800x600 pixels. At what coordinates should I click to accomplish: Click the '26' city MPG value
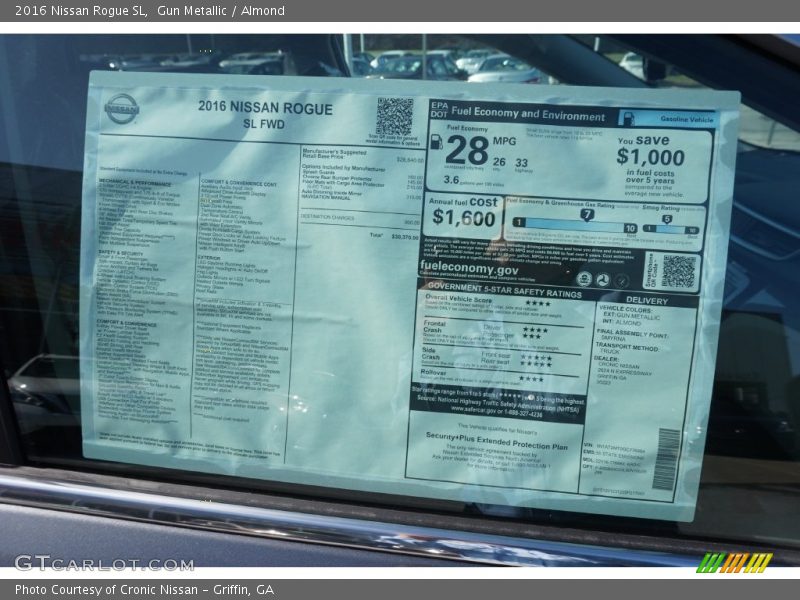[x=499, y=162]
